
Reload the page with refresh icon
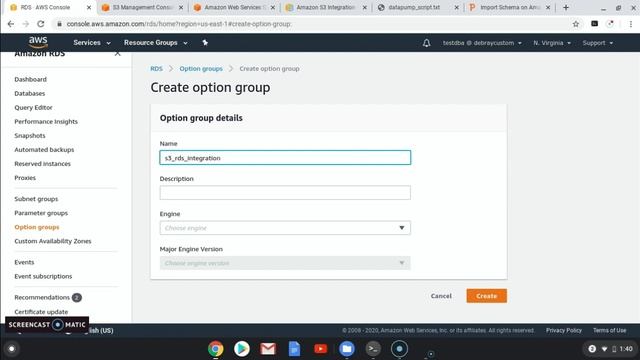(41, 24)
